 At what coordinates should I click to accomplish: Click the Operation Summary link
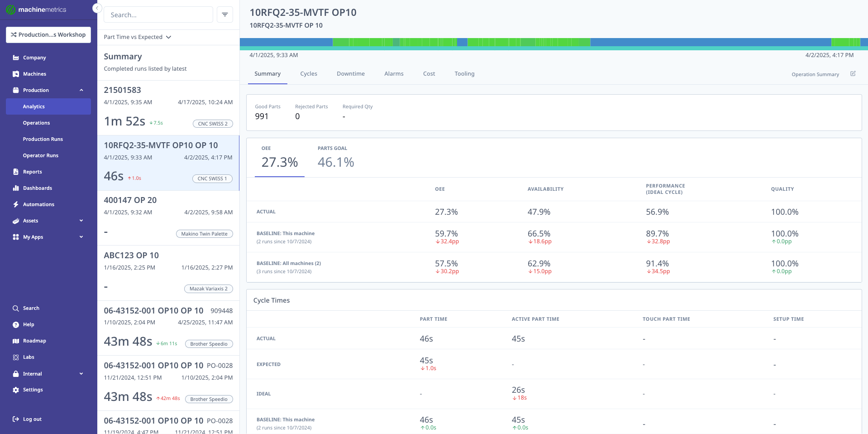pyautogui.click(x=815, y=74)
